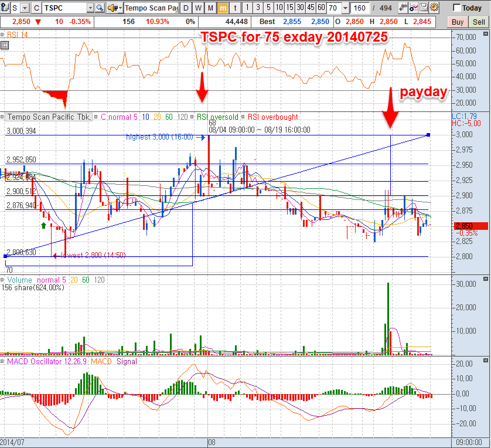The width and height of the screenshot is (491, 448).
Task: Set interval to 60 minutes
Action: (x=321, y=8)
